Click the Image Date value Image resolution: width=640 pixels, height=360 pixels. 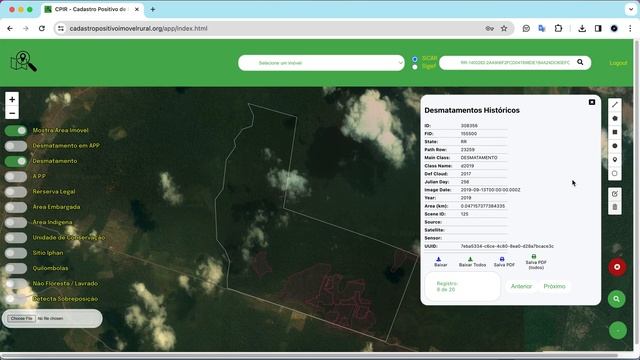(490, 190)
